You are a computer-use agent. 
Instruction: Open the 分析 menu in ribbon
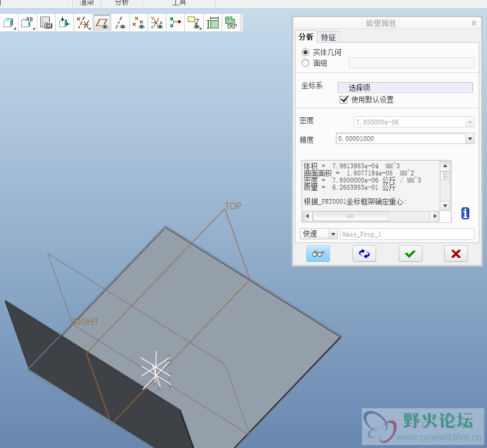click(x=121, y=3)
